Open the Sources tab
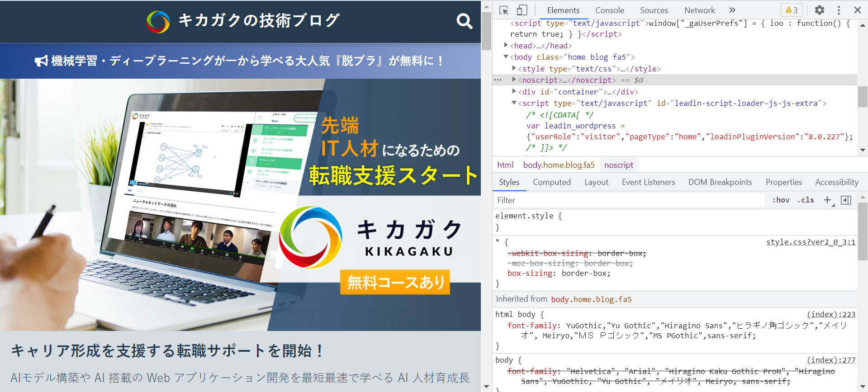Image resolution: width=868 pixels, height=392 pixels. tap(654, 10)
